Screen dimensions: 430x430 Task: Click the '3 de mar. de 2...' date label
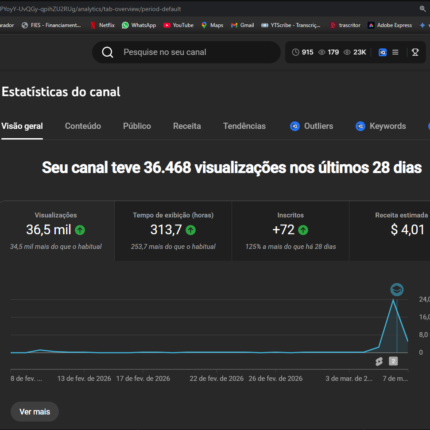(349, 379)
